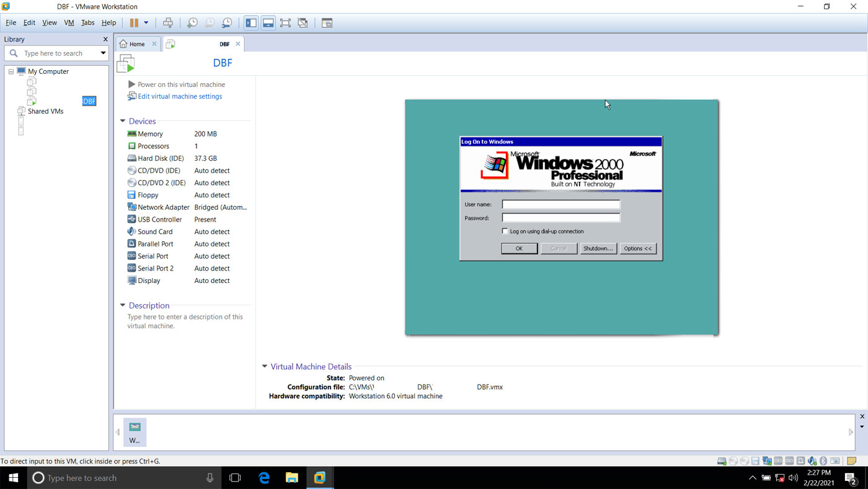Open the Library search dropdown arrow
The height and width of the screenshot is (489, 868).
[x=103, y=53]
